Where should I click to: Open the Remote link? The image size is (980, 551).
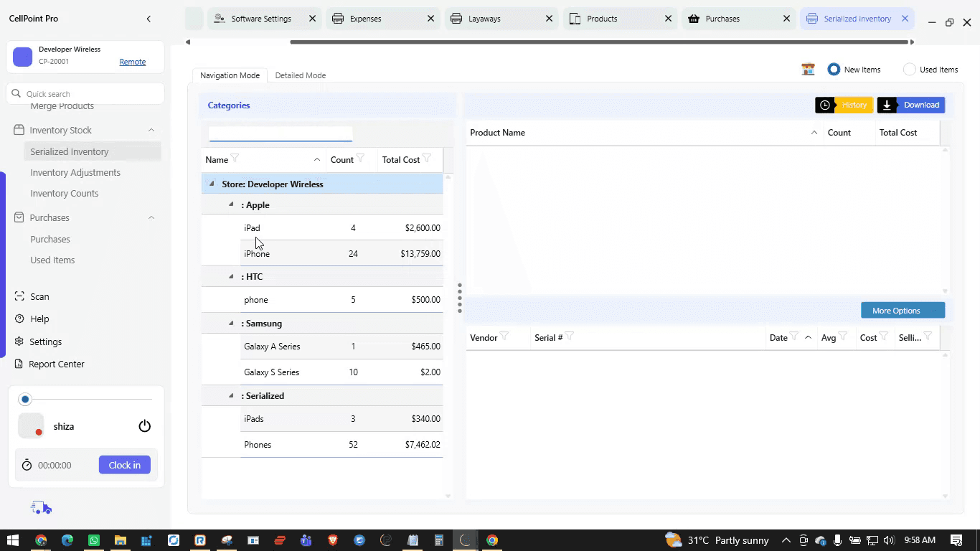coord(133,62)
